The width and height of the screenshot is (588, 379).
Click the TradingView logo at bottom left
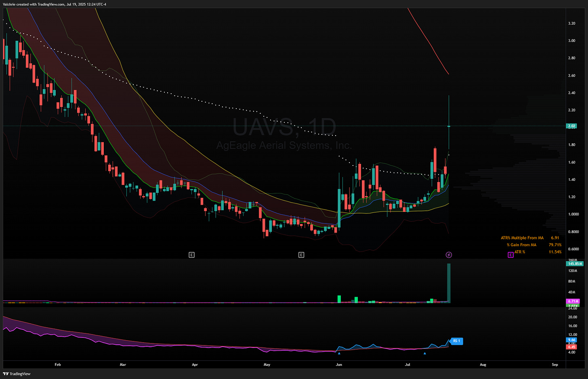17,374
